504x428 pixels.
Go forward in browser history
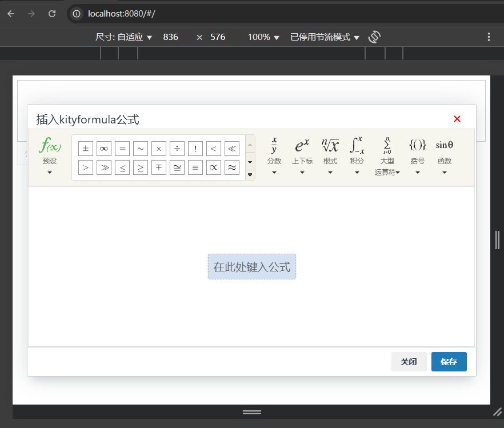[31, 14]
